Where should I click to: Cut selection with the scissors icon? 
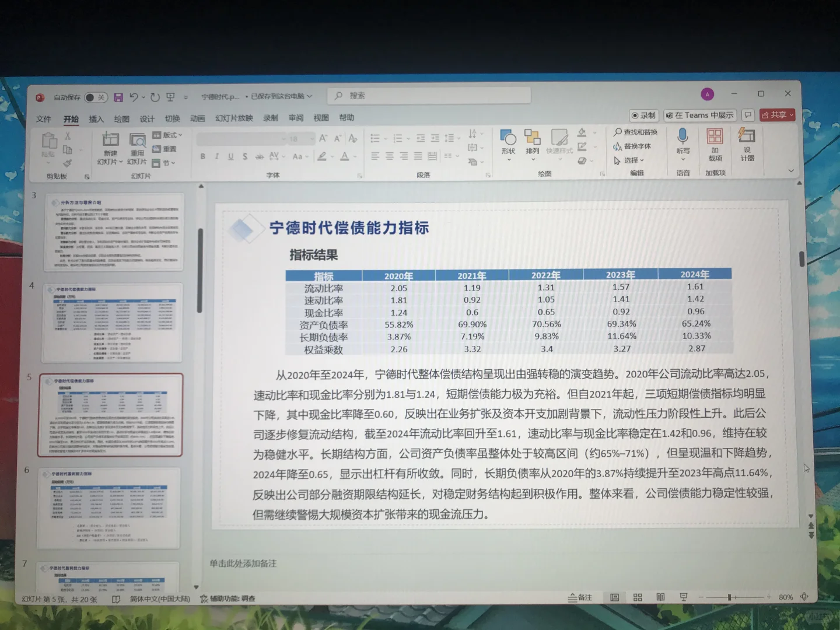68,136
